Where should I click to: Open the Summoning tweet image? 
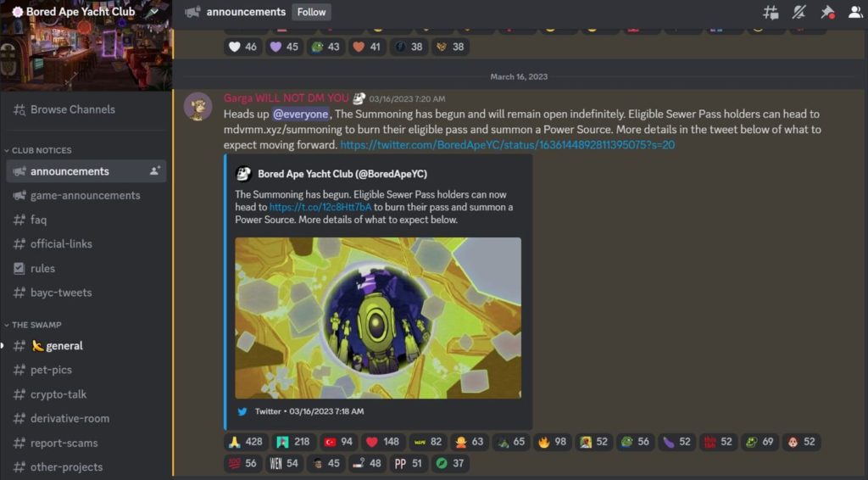(377, 318)
